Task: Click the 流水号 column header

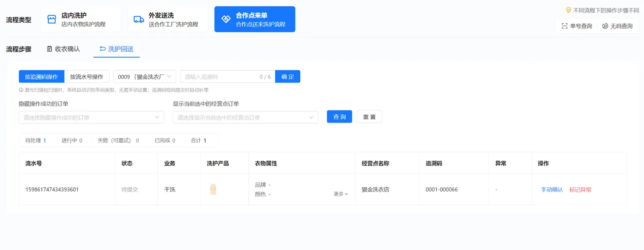Action: (33, 163)
